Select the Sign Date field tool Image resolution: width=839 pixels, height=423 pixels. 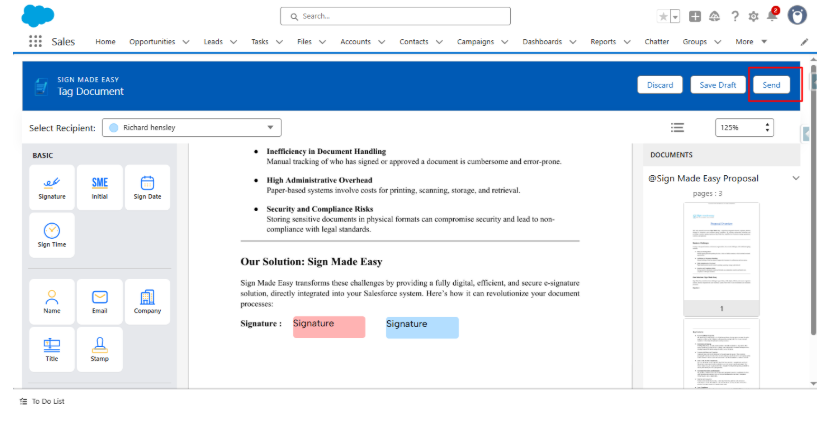point(147,187)
